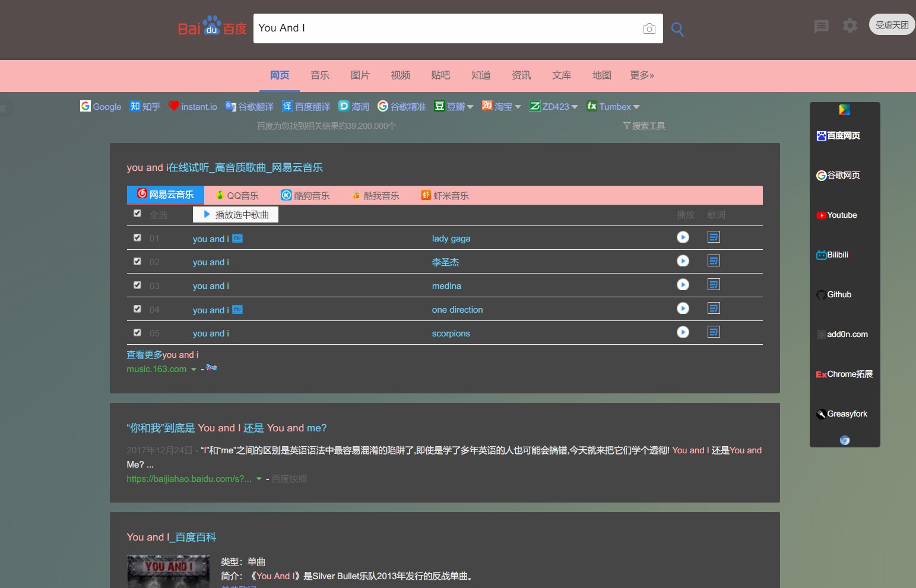The image size is (916, 588).
Task: Select the 虾米音乐 source tab
Action: coord(445,195)
